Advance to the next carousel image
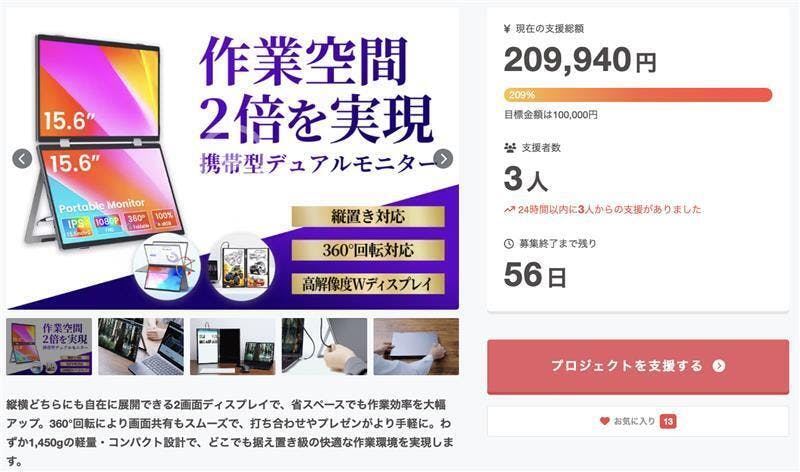The height and width of the screenshot is (472, 800). pos(443,159)
